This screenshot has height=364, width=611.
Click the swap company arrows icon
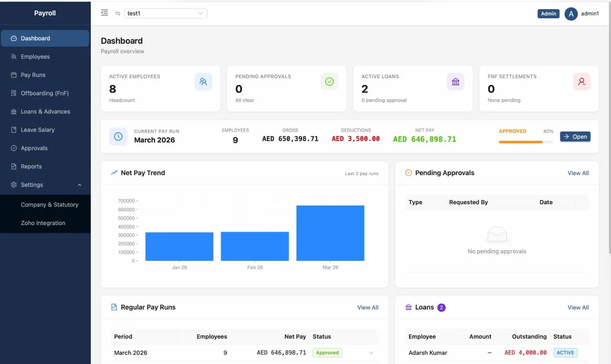(118, 13)
